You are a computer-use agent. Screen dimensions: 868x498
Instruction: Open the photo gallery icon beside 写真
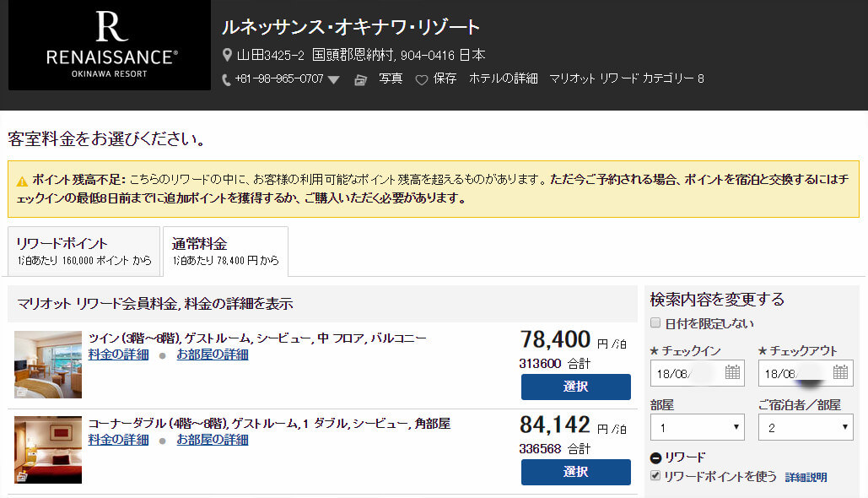(361, 80)
